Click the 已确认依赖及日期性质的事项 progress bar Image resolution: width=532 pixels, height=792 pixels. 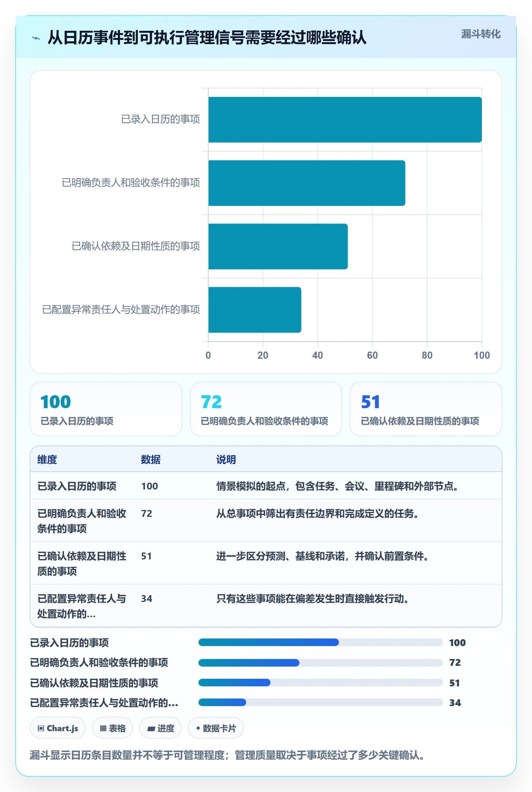pyautogui.click(x=320, y=683)
